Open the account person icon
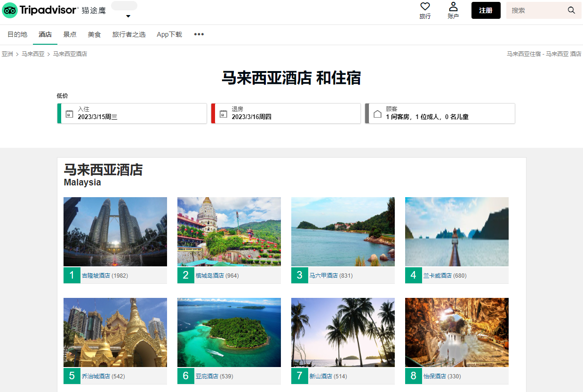 click(x=453, y=7)
